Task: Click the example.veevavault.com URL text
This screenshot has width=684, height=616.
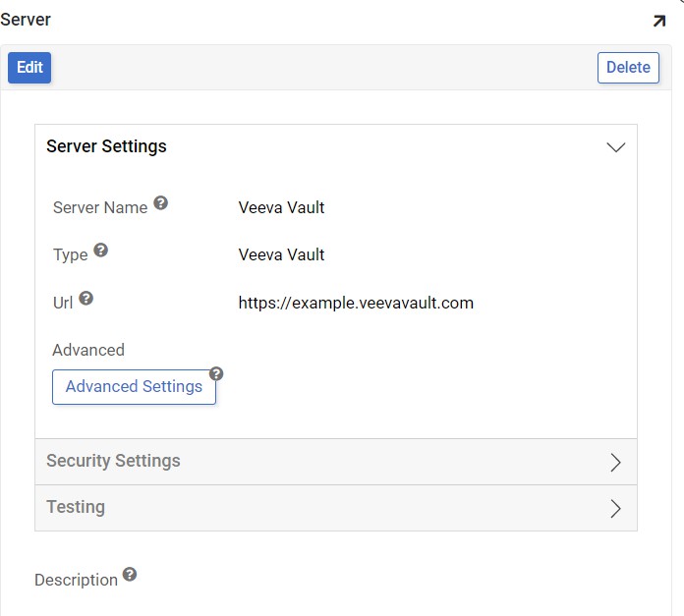Action: (356, 303)
